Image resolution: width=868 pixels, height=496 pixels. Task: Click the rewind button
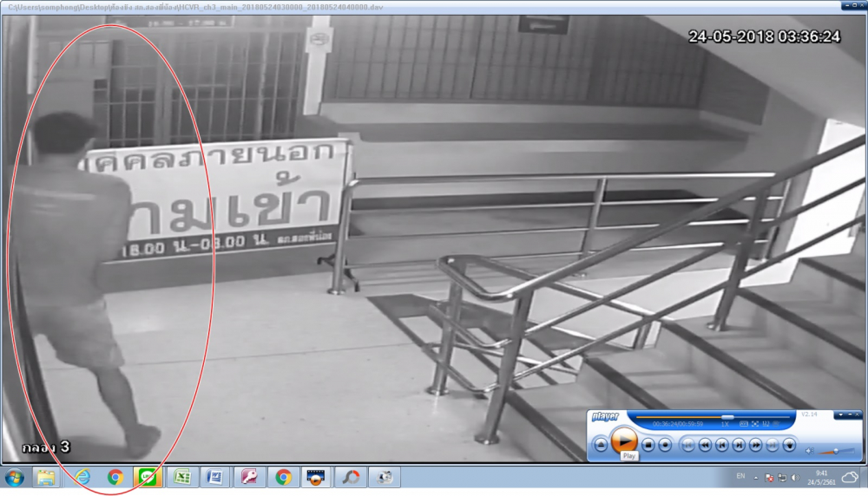(705, 445)
